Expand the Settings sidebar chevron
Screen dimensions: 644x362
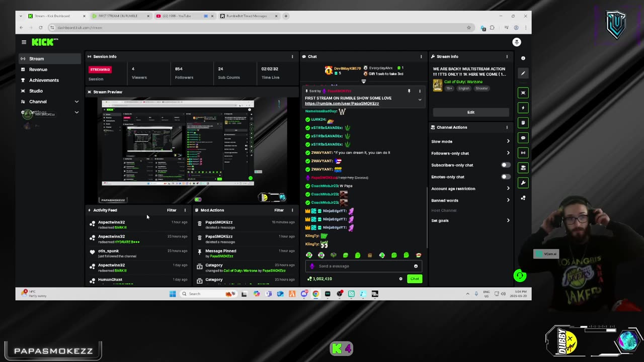(76, 113)
